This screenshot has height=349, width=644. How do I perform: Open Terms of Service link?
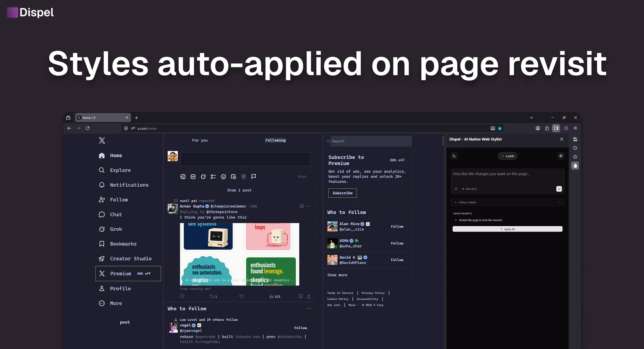(x=340, y=293)
